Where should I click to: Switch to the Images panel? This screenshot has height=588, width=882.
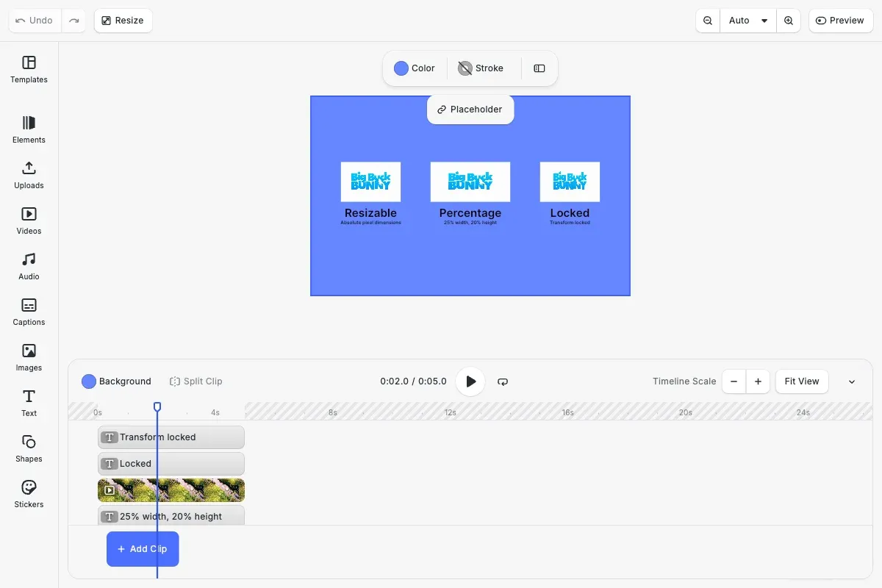click(28, 356)
